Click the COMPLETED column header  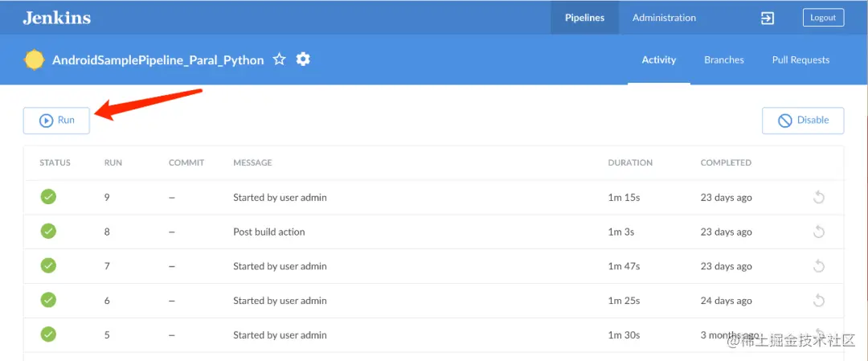(x=726, y=162)
